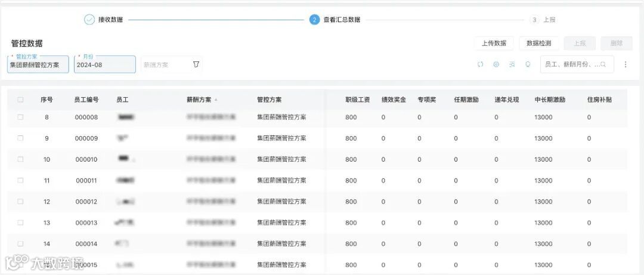
Task: Check the row 9 checkbox
Action: click(20, 138)
